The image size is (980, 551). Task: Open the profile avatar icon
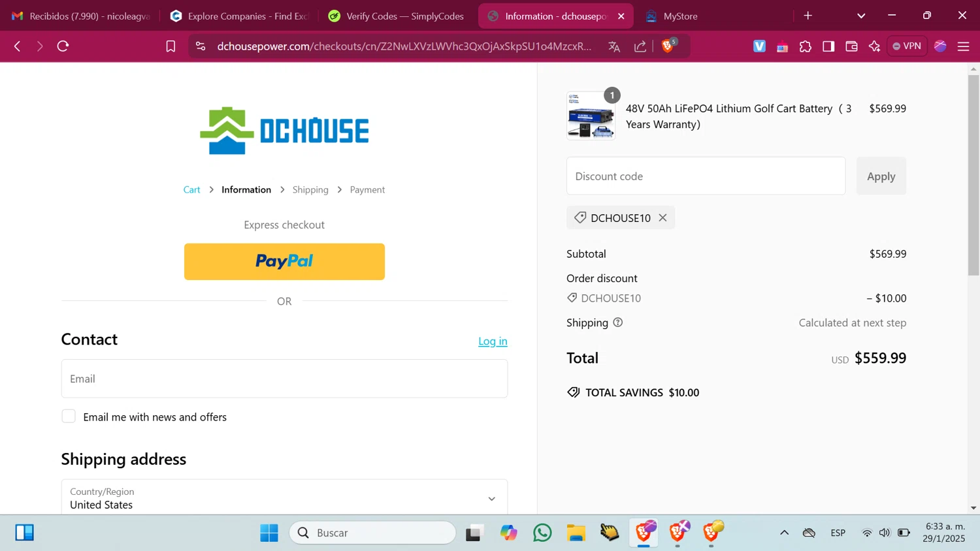[940, 46]
